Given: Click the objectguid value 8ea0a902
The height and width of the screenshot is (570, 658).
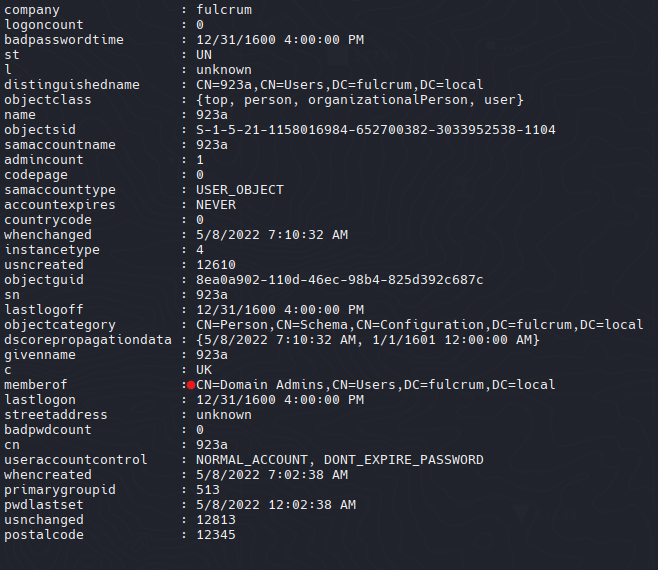Looking at the screenshot, I should pyautogui.click(x=339, y=280).
